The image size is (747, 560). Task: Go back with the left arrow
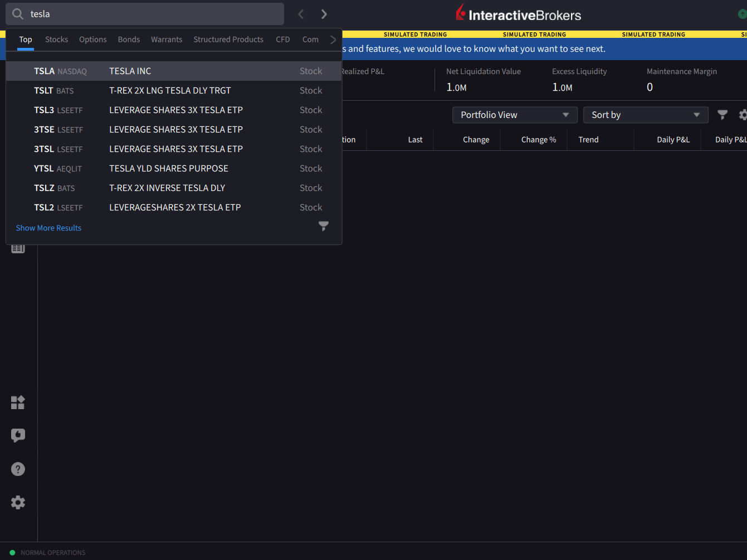click(301, 14)
